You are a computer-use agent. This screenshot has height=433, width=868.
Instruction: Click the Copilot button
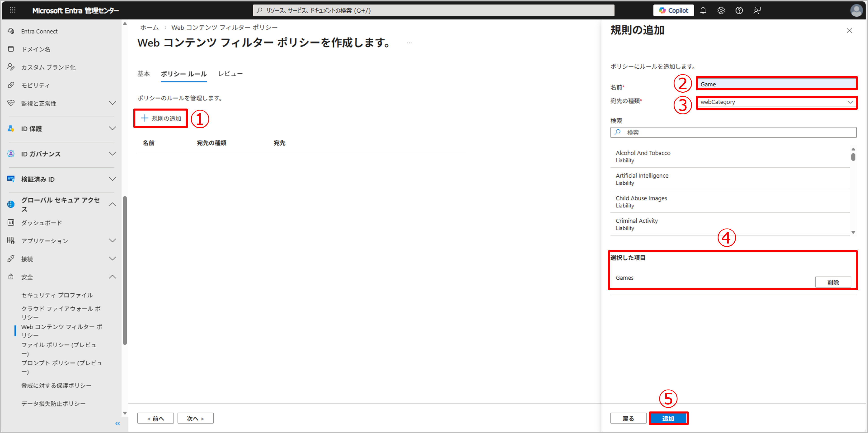pos(673,11)
